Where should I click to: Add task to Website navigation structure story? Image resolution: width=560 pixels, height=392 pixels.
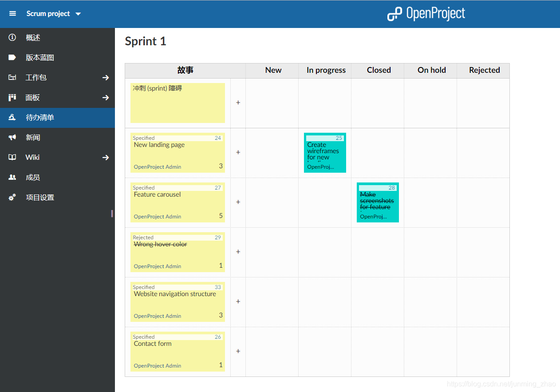click(x=238, y=301)
